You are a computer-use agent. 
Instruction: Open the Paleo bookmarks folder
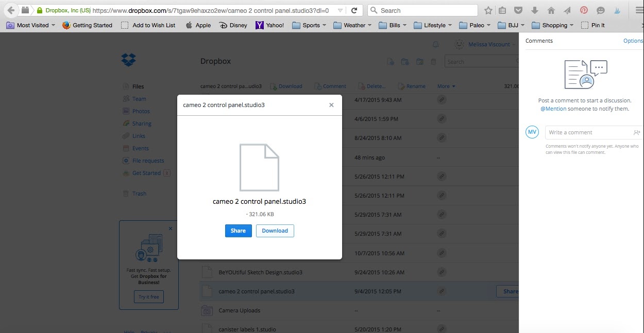[475, 25]
